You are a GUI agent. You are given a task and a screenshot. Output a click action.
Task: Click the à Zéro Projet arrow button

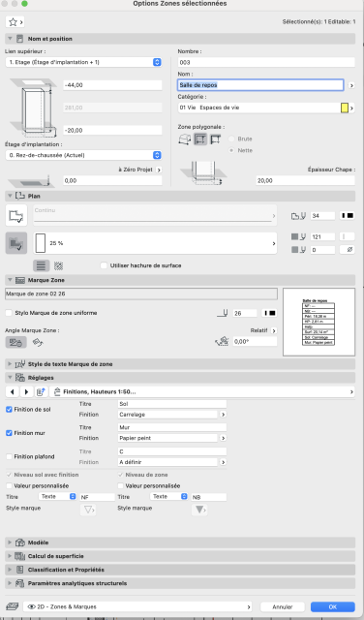[159, 170]
